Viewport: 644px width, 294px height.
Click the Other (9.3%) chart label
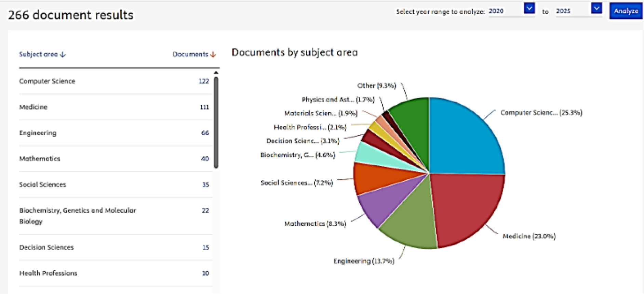pyautogui.click(x=377, y=85)
